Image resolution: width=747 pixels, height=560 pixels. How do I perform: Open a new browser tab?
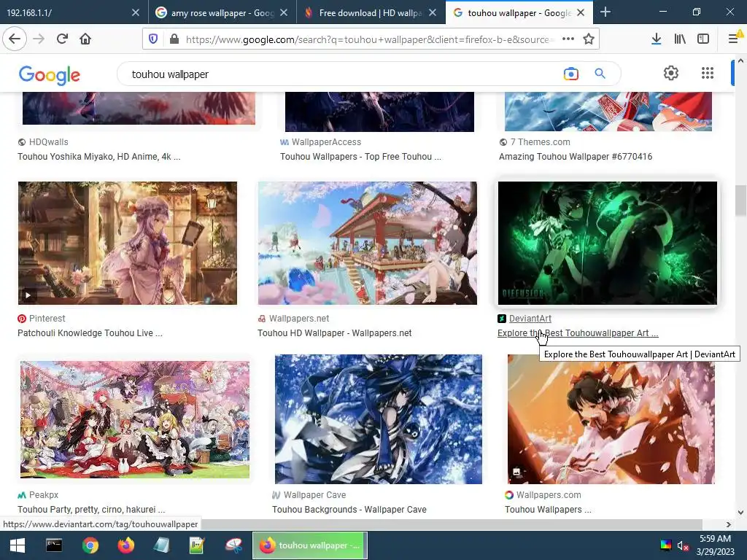(x=605, y=12)
